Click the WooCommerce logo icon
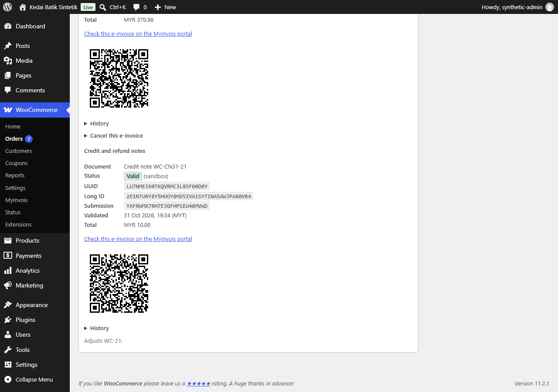 click(8, 110)
